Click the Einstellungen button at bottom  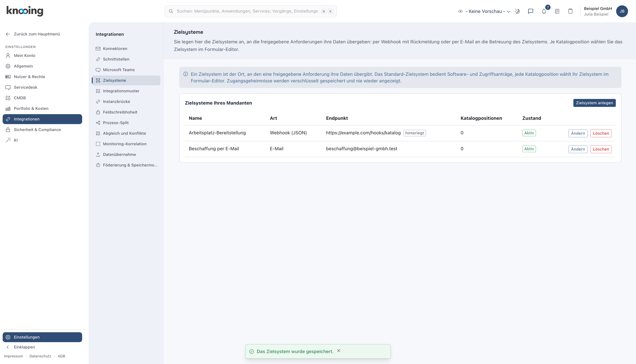click(43, 337)
